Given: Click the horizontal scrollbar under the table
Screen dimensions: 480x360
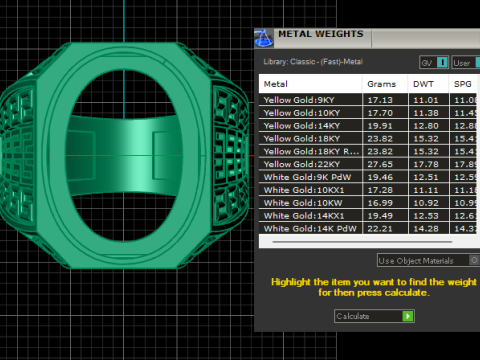Looking at the screenshot, I should pos(362,242).
